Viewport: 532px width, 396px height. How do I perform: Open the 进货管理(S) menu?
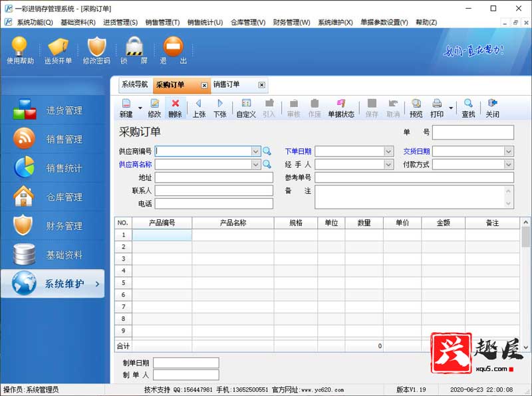coord(120,23)
